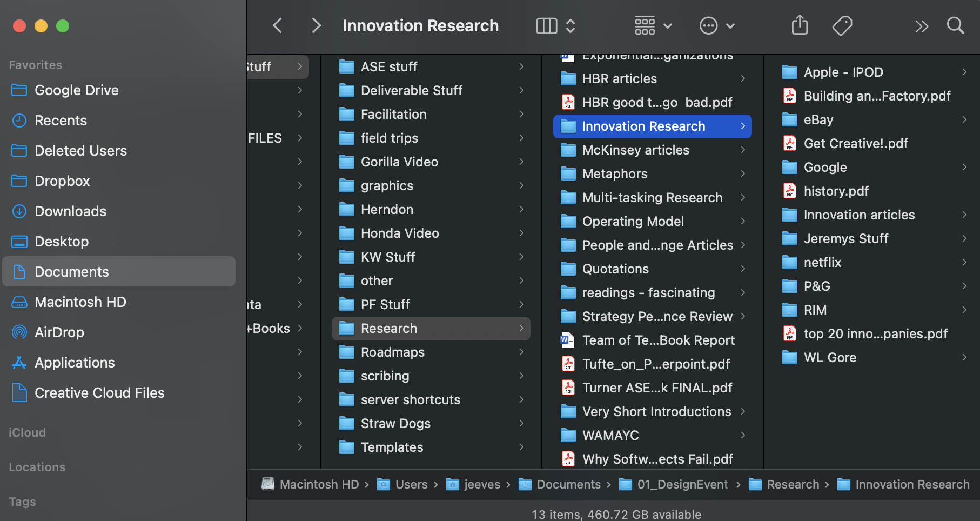This screenshot has height=521, width=980.
Task: Jump to 01_DesignEvent in the path bar
Action: pyautogui.click(x=673, y=484)
